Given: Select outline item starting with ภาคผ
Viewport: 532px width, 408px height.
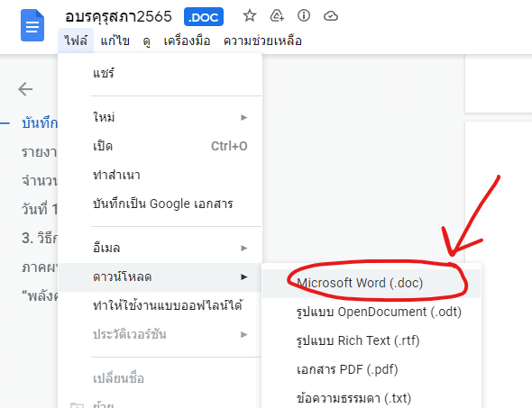Looking at the screenshot, I should tap(40, 267).
